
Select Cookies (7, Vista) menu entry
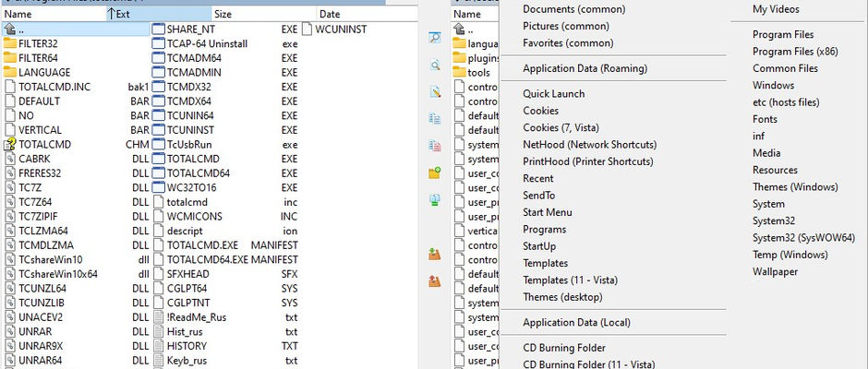tap(561, 128)
